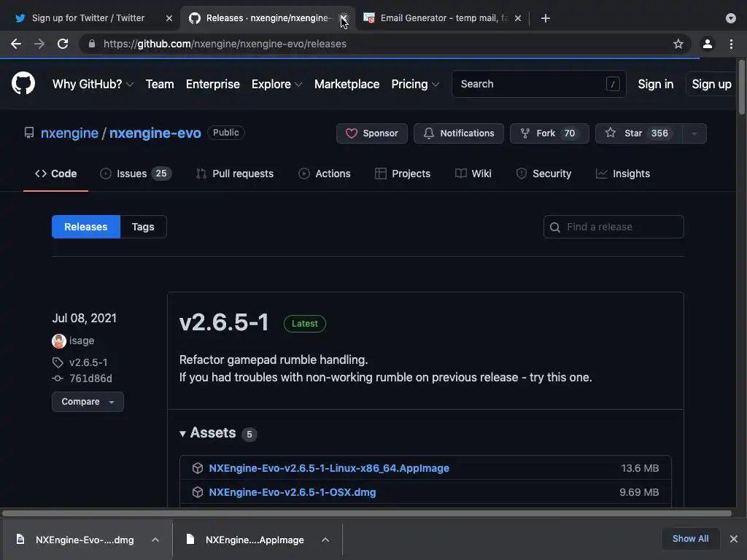Open the Code tab
Image resolution: width=747 pixels, height=560 pixels.
55,174
